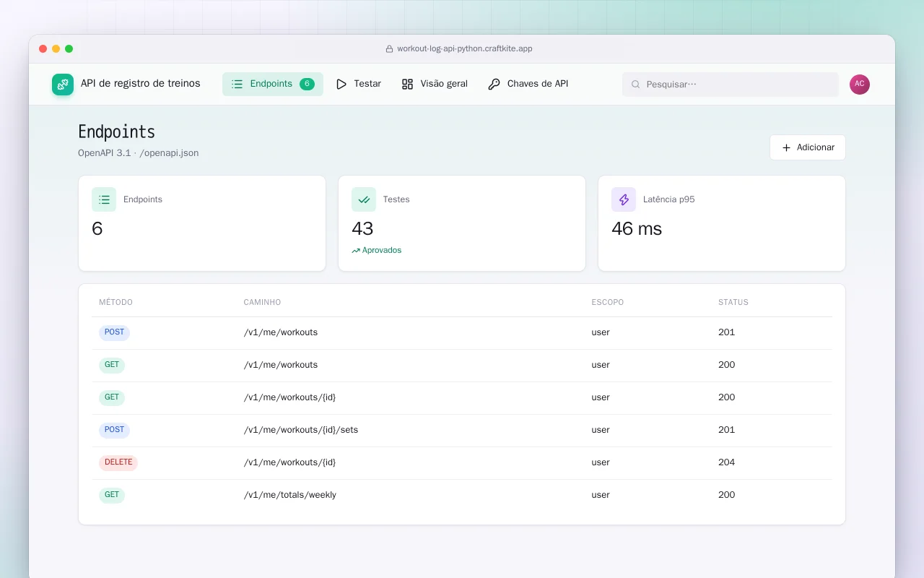Click the green dumbbell app logo
This screenshot has height=578, width=924.
pyautogui.click(x=63, y=85)
